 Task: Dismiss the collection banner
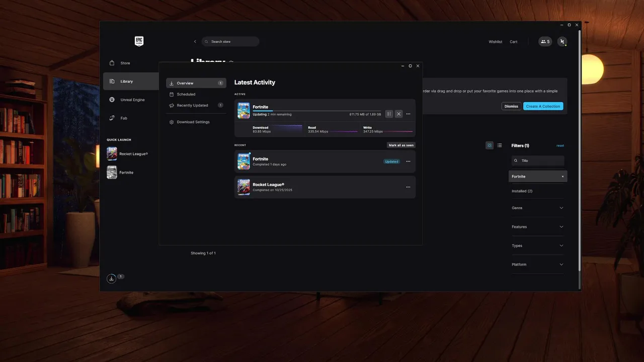[x=511, y=107]
